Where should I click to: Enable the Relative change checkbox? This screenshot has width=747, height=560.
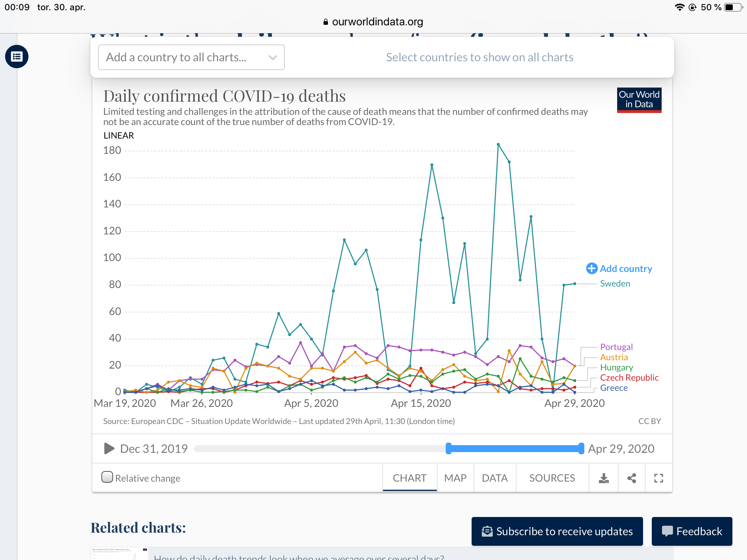107,477
